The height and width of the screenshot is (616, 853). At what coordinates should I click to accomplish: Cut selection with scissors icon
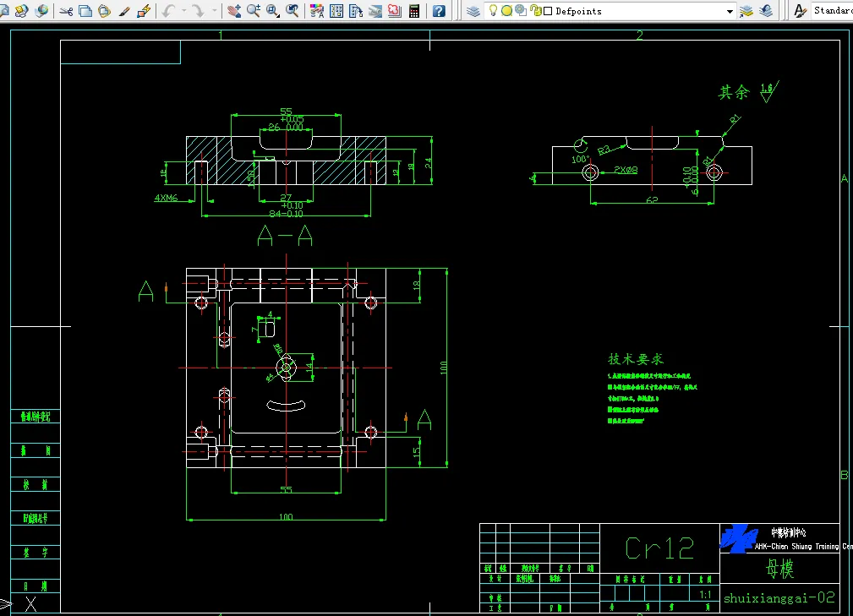tap(67, 10)
